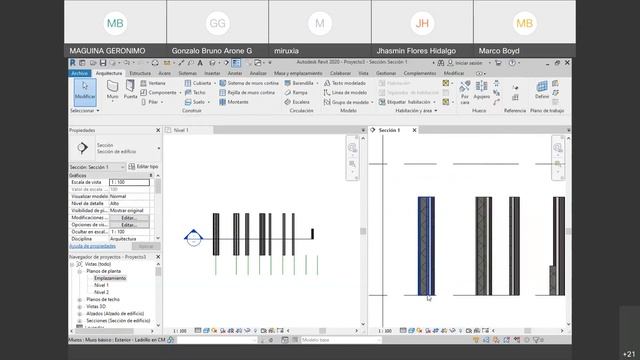The image size is (640, 360).
Task: Switch to the Gestionar ribbon tab
Action: click(x=386, y=73)
